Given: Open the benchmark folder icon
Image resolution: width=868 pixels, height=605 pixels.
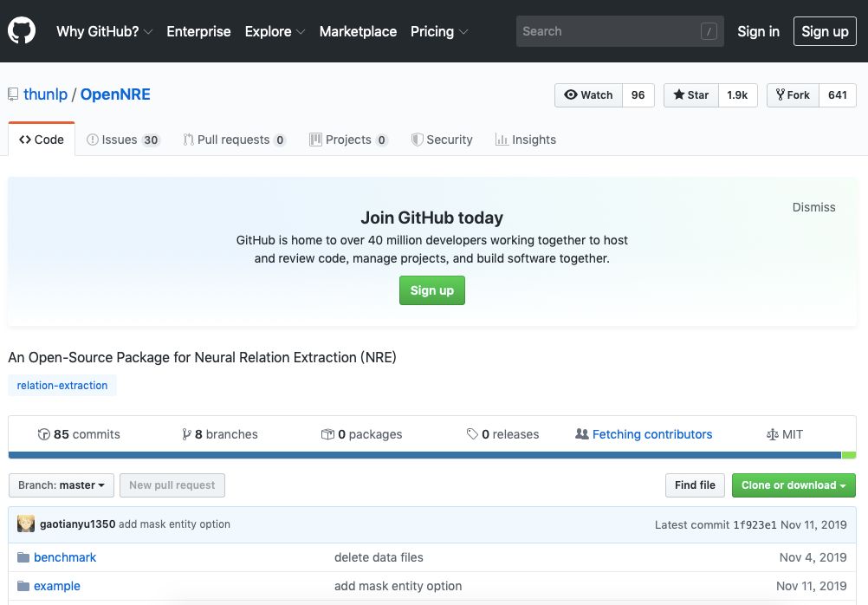Looking at the screenshot, I should [23, 557].
